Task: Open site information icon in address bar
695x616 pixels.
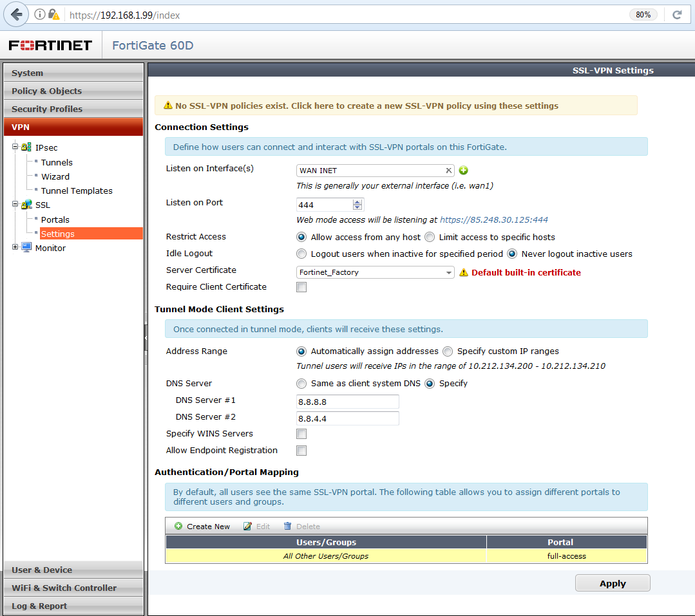Action: pos(39,15)
